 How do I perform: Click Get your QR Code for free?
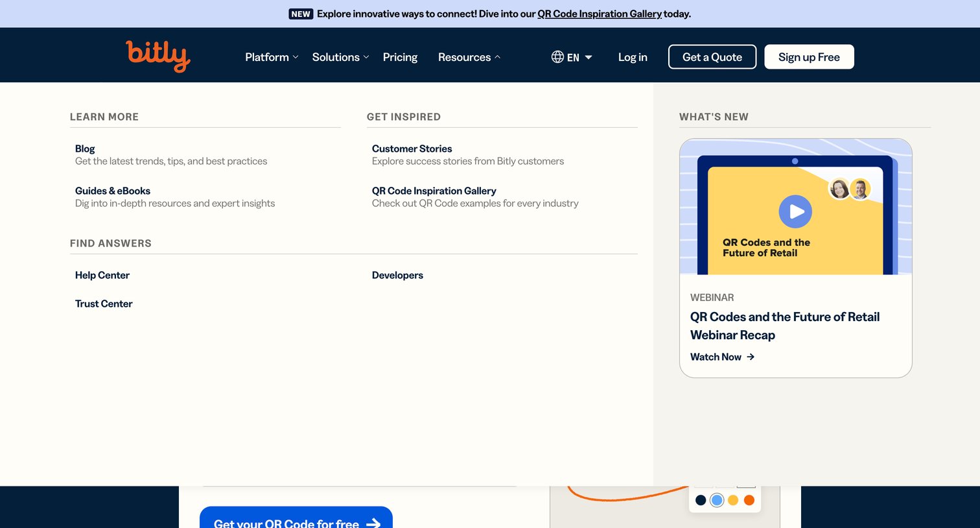pos(296,518)
